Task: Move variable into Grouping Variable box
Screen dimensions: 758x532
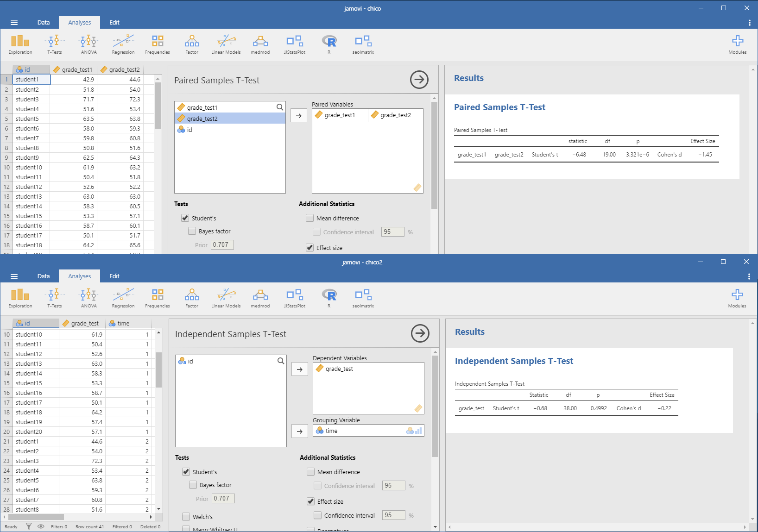Action: pyautogui.click(x=300, y=431)
